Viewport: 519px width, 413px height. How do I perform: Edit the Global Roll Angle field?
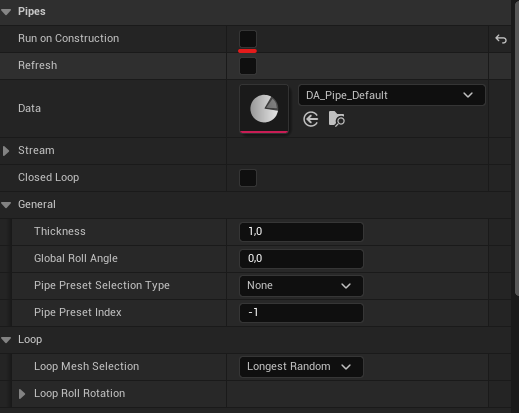coord(301,259)
